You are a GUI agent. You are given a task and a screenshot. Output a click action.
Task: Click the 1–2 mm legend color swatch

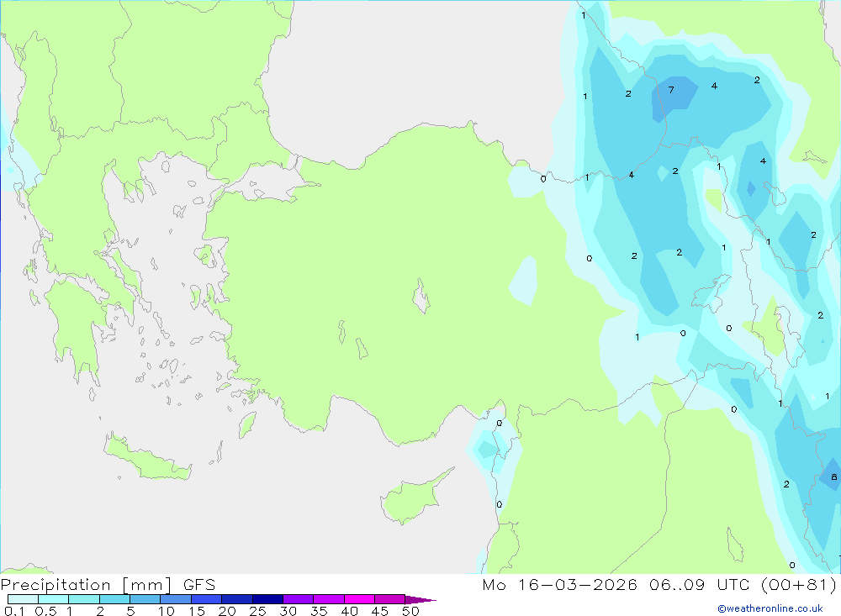[84, 599]
